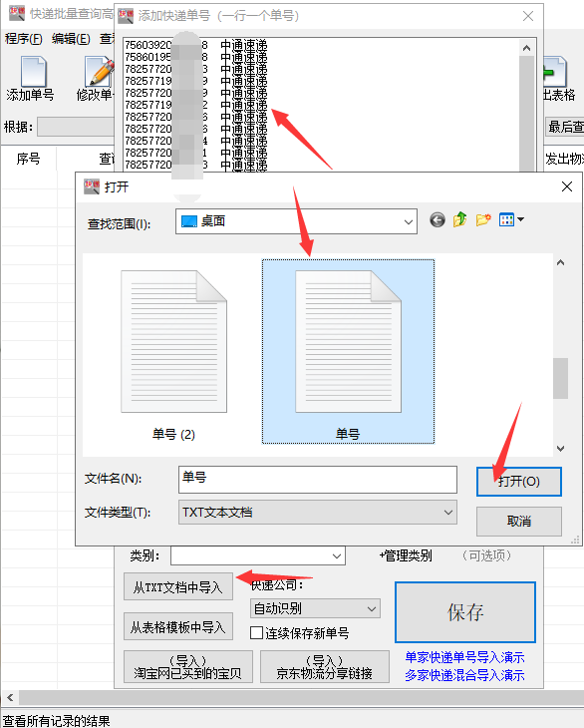This screenshot has height=728, width=584.
Task: Click the 文件名 input field
Action: [317, 479]
